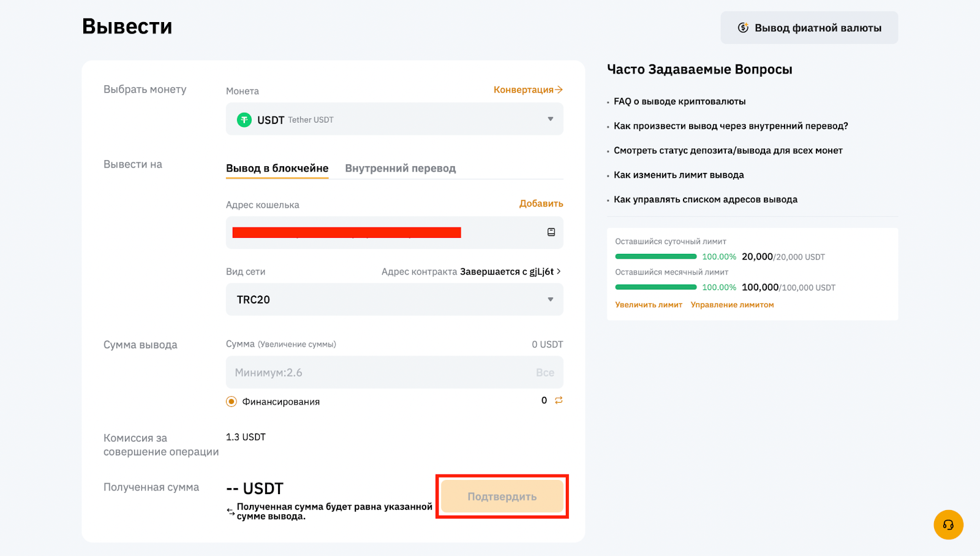Open the support headset chat button
This screenshot has height=556, width=980.
(948, 525)
